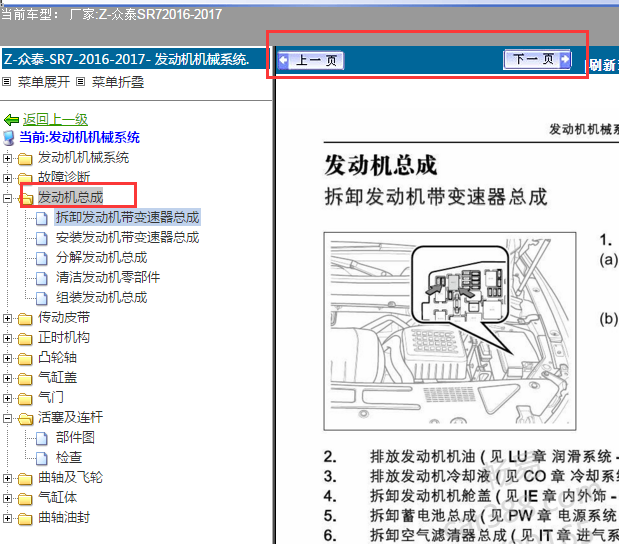Open 部件图 under 活塞及连杆
Screen dimensions: 619x544
pos(75,437)
